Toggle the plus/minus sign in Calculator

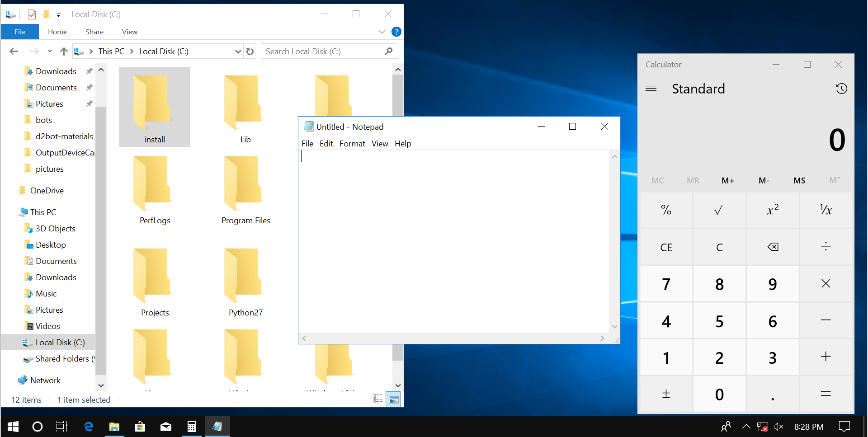pos(666,394)
